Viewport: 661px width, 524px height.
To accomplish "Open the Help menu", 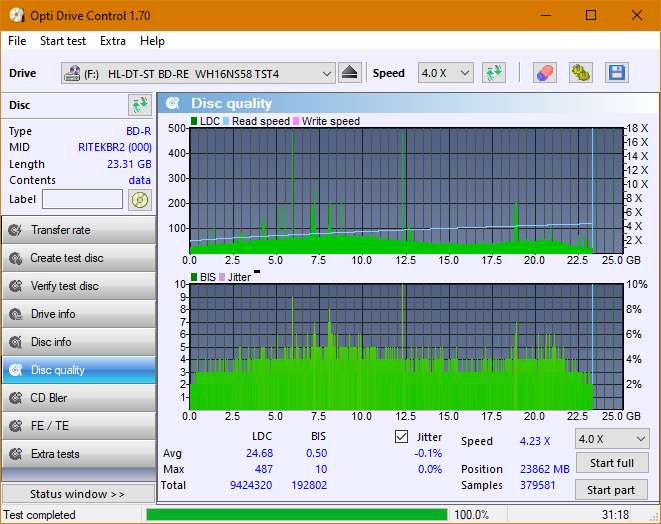I will pos(152,41).
